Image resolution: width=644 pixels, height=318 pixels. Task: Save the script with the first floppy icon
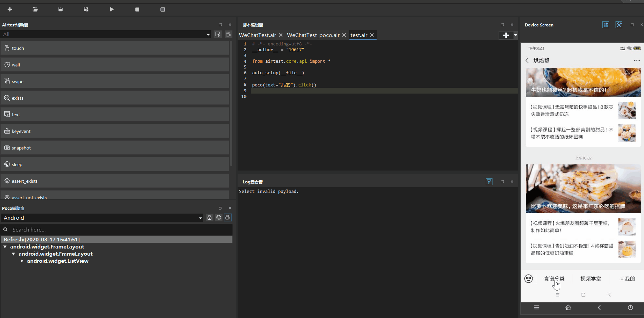tap(60, 9)
